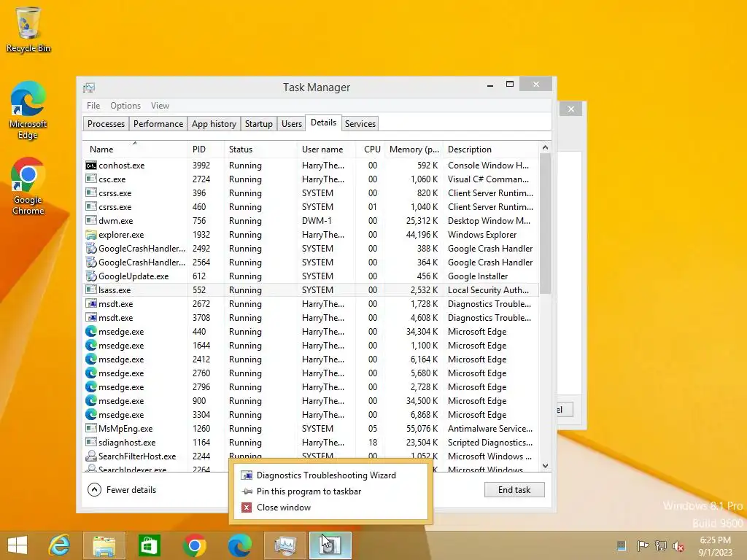Switch to the App history tab

pyautogui.click(x=214, y=124)
